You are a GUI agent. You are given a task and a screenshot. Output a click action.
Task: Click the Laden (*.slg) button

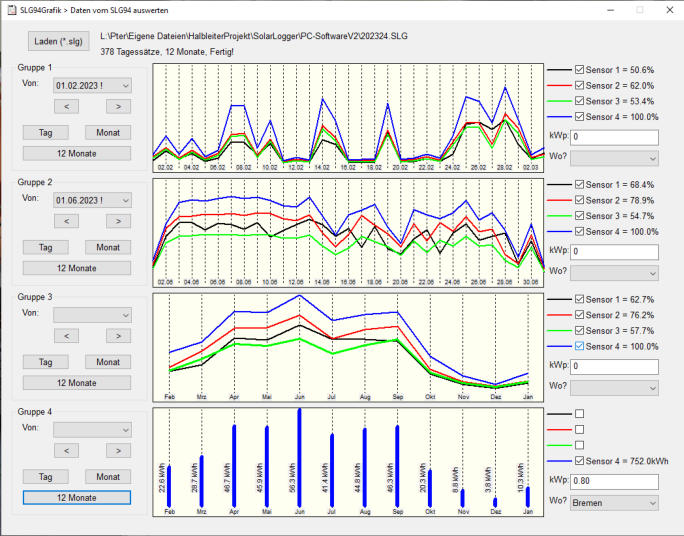[58, 41]
